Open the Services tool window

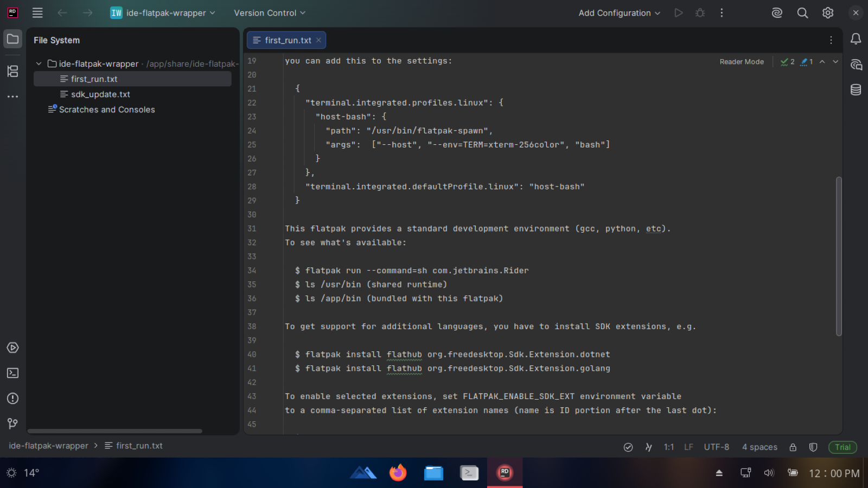[12, 348]
